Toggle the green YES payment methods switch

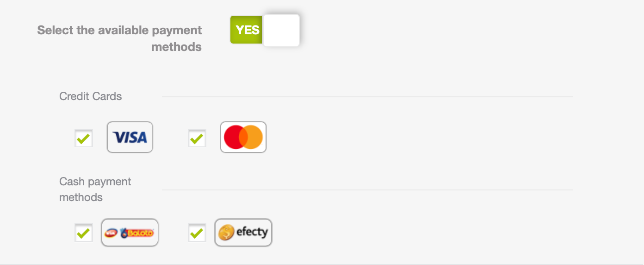click(x=265, y=30)
